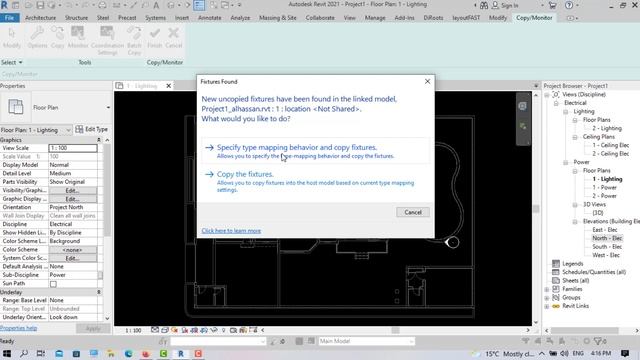Click the View Scale 1 : 100 field
The image size is (640, 360).
click(x=73, y=148)
